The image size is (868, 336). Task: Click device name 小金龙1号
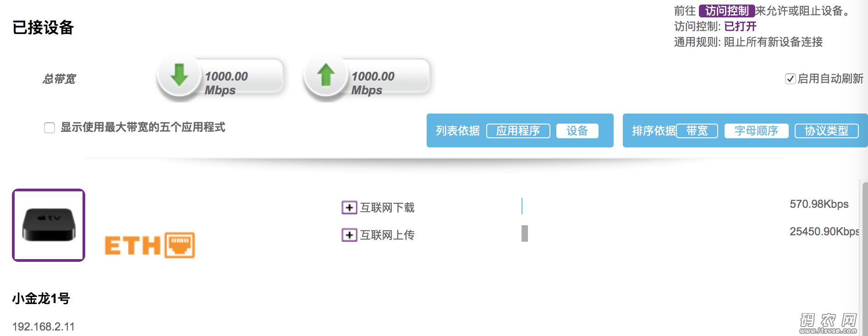41,298
